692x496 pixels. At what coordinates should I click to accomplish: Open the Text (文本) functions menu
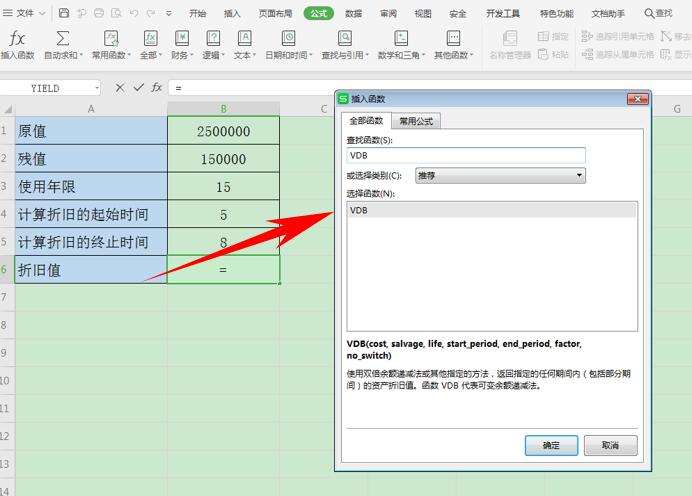[x=244, y=44]
